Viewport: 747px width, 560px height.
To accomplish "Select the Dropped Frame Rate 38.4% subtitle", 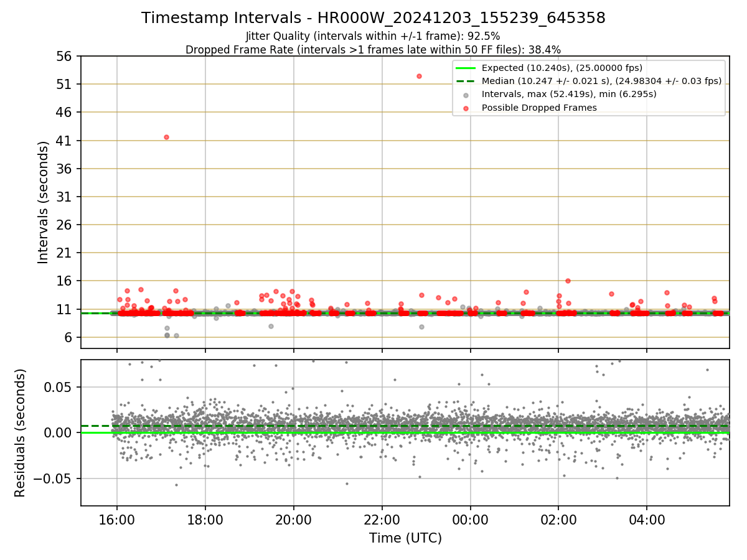I will [373, 49].
